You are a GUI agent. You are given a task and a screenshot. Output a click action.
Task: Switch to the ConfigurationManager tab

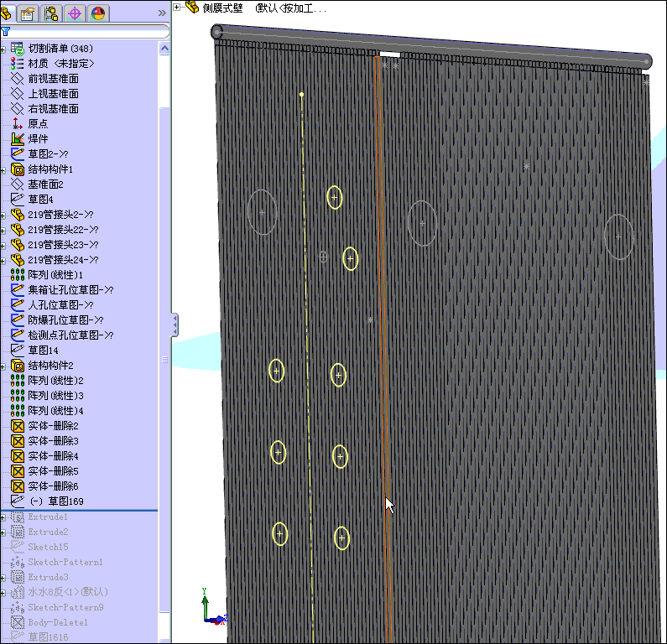coord(51,13)
